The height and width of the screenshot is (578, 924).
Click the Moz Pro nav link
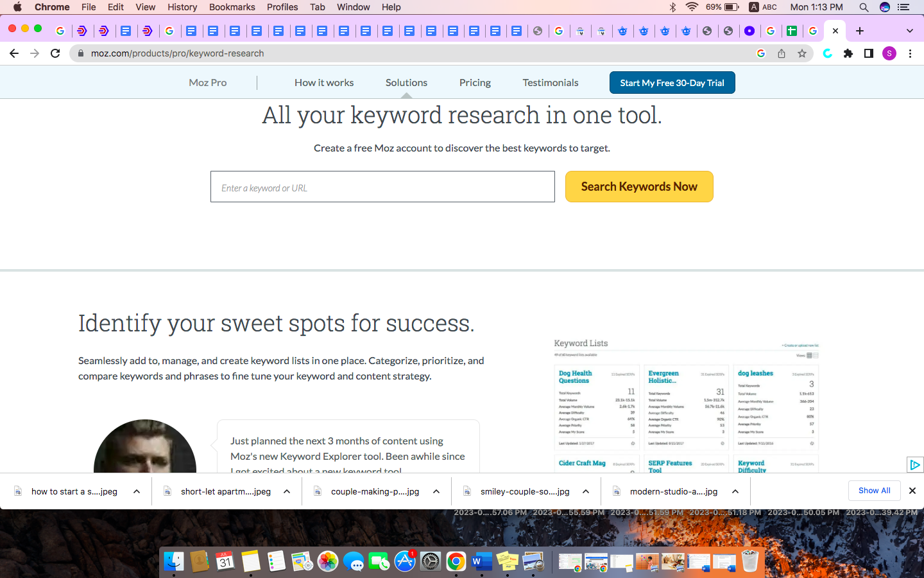point(208,83)
